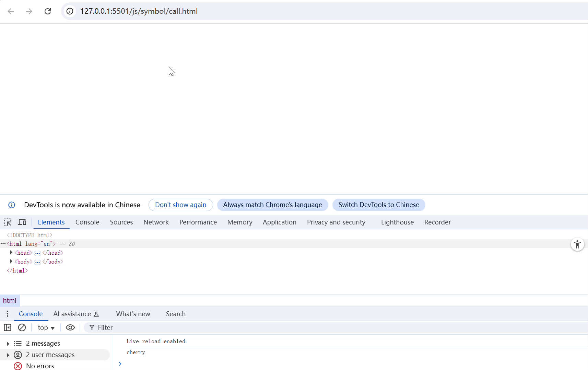The height and width of the screenshot is (370, 588).
Task: Open the Memory panel
Action: (x=240, y=222)
